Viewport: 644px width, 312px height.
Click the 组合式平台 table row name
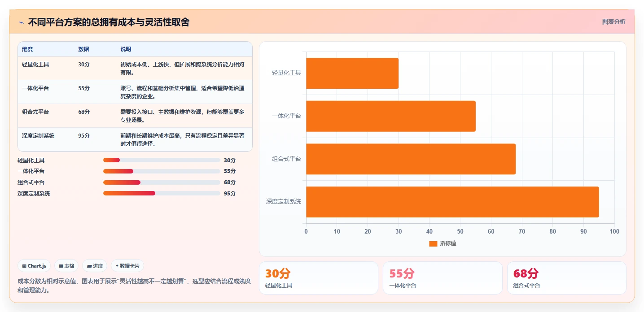point(35,112)
